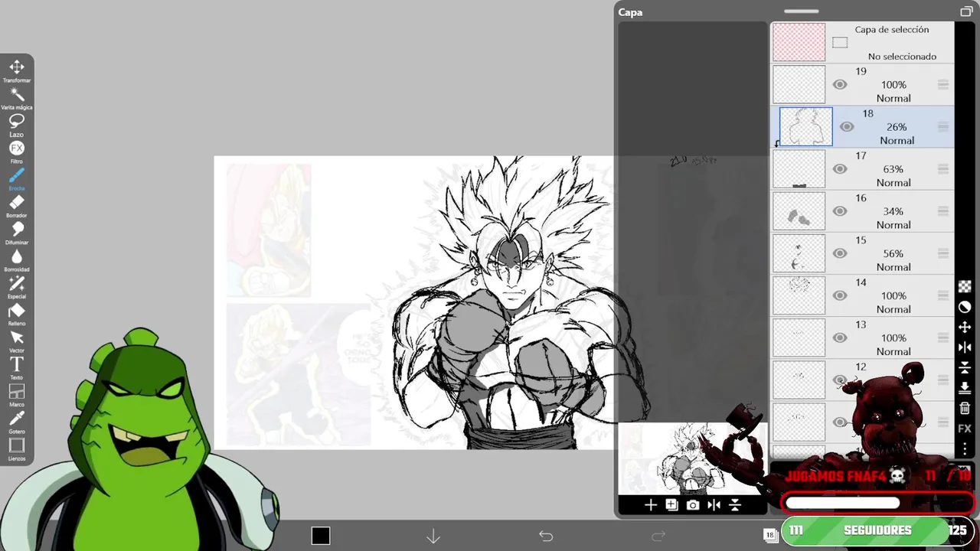This screenshot has height=551, width=980.
Task: Click the 26% opacity of layer 18
Action: [897, 127]
